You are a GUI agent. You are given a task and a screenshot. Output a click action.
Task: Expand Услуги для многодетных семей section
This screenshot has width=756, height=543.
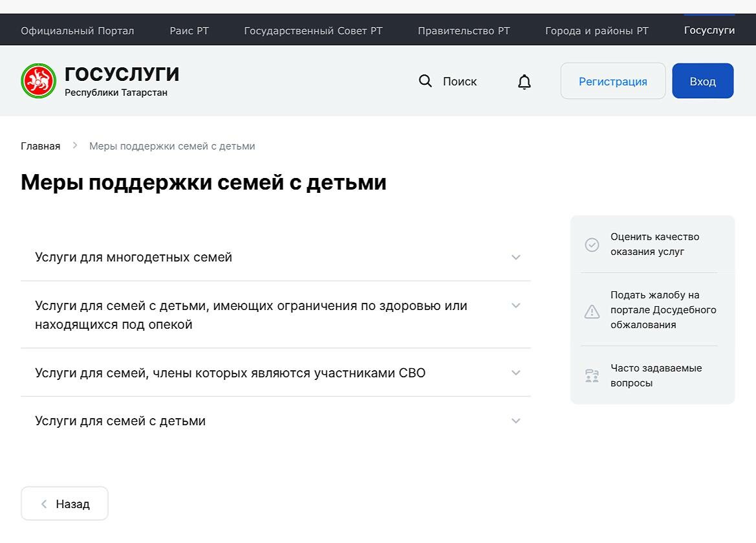coord(275,257)
